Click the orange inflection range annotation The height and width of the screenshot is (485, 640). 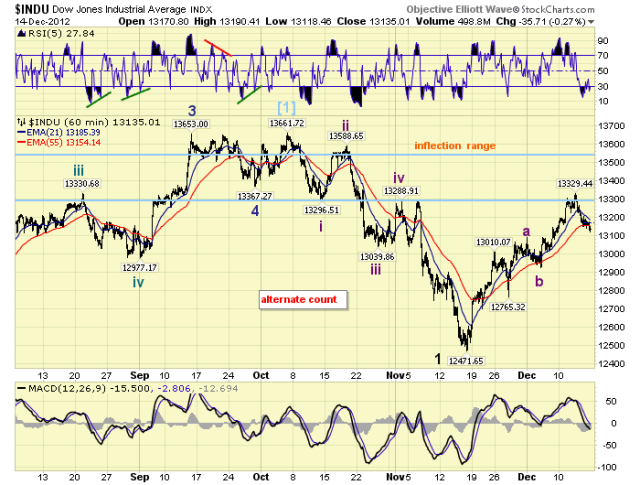pos(455,146)
